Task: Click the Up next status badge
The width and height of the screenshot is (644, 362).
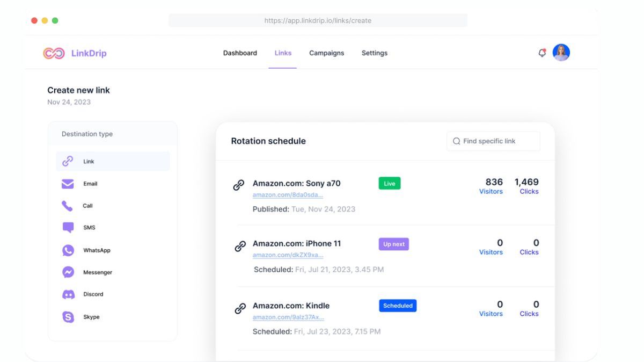Action: tap(394, 244)
